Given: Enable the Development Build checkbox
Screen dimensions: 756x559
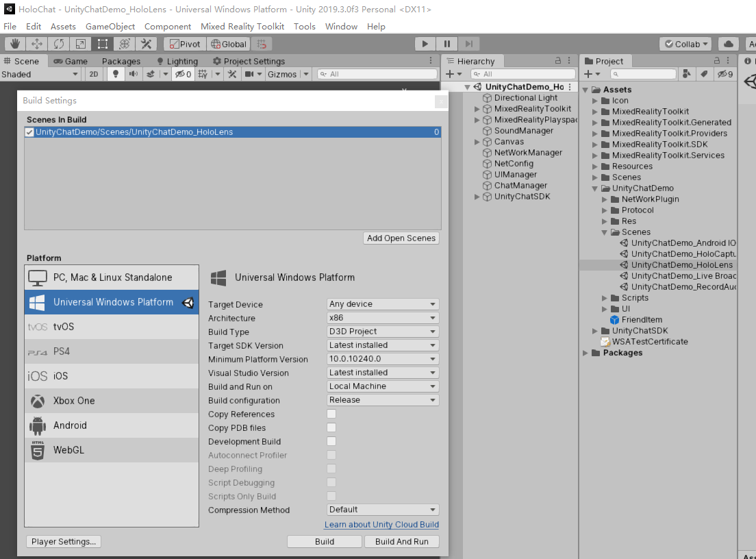Looking at the screenshot, I should click(331, 441).
